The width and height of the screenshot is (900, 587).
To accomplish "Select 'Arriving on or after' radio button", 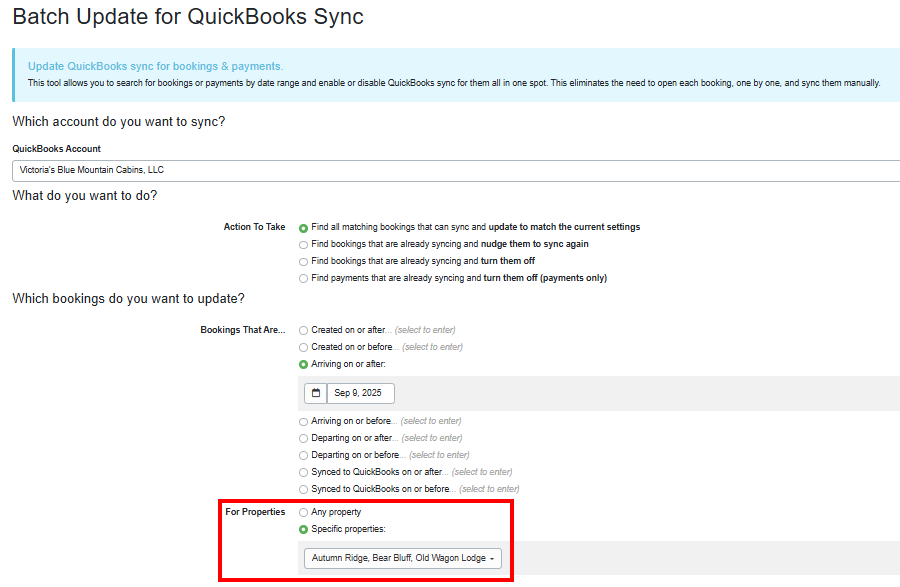I will (304, 364).
